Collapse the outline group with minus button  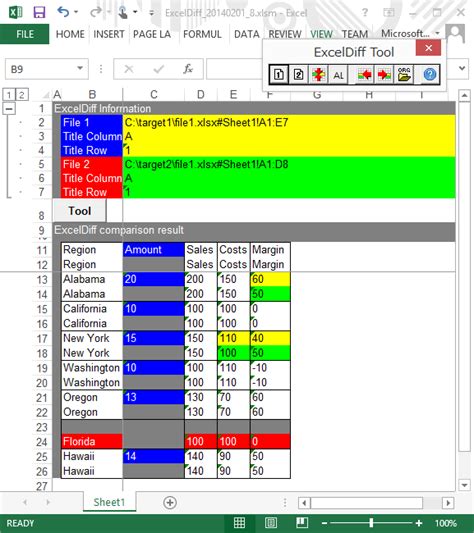click(x=9, y=109)
